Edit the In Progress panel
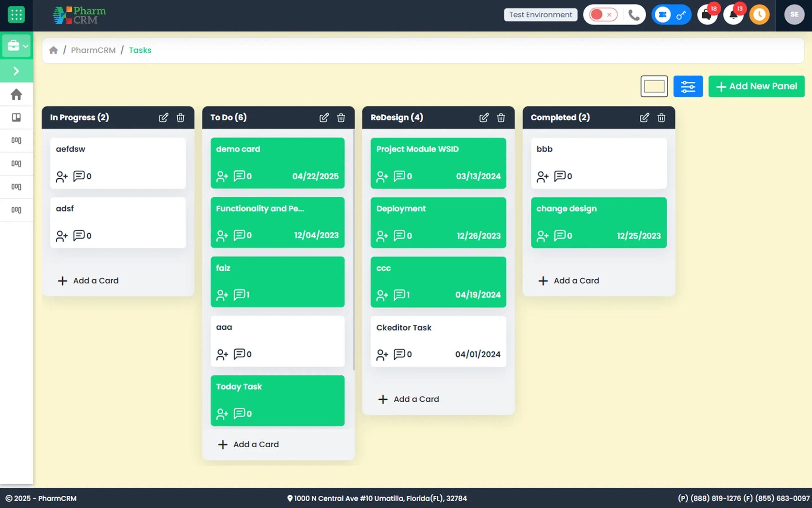 coord(163,117)
